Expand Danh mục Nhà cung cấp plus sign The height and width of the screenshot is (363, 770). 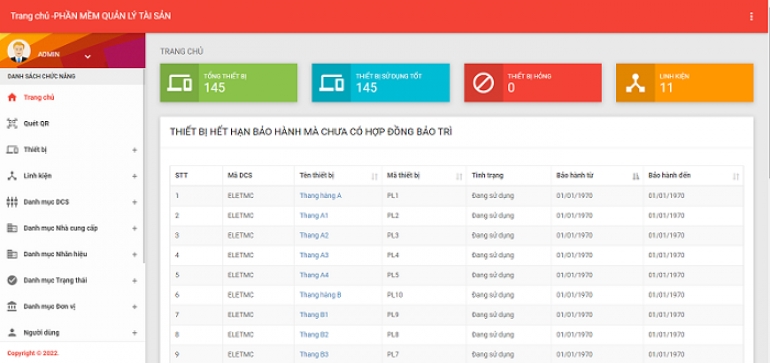[x=135, y=228]
